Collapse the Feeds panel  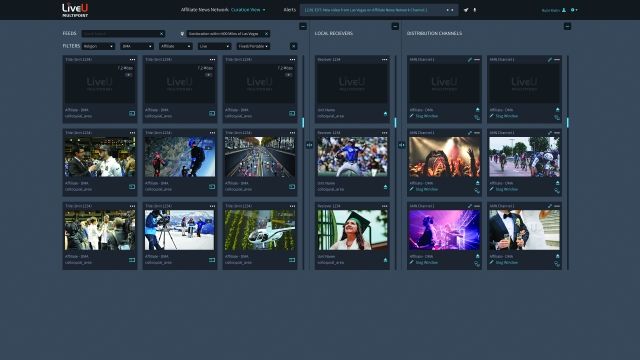(x=303, y=27)
